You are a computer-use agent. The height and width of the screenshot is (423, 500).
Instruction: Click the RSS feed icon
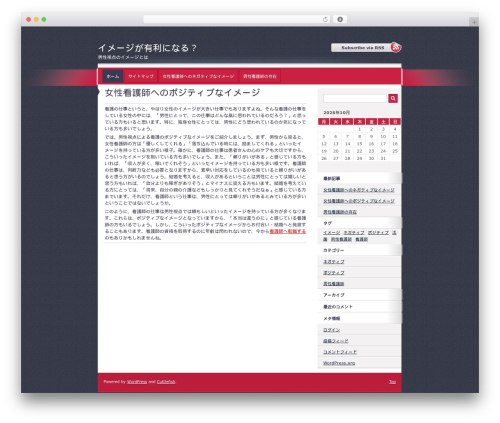pyautogui.click(x=396, y=47)
